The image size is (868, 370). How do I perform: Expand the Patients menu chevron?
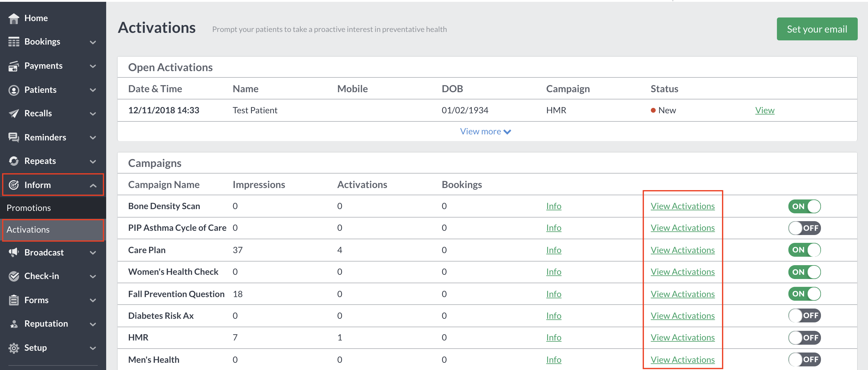coord(93,90)
